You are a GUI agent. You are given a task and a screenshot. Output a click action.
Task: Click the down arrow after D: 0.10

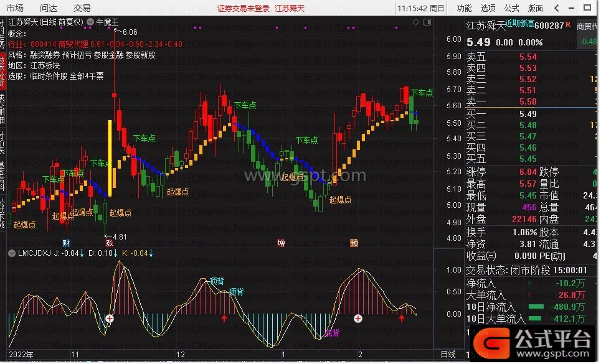click(115, 253)
